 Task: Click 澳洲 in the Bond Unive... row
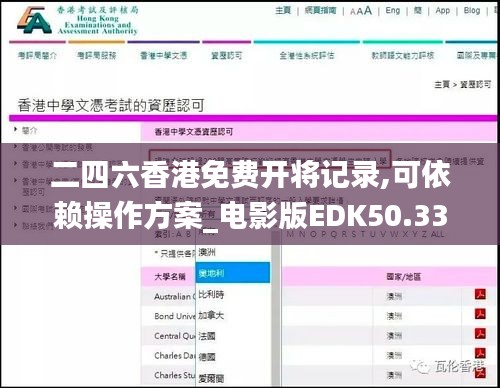pos(394,316)
